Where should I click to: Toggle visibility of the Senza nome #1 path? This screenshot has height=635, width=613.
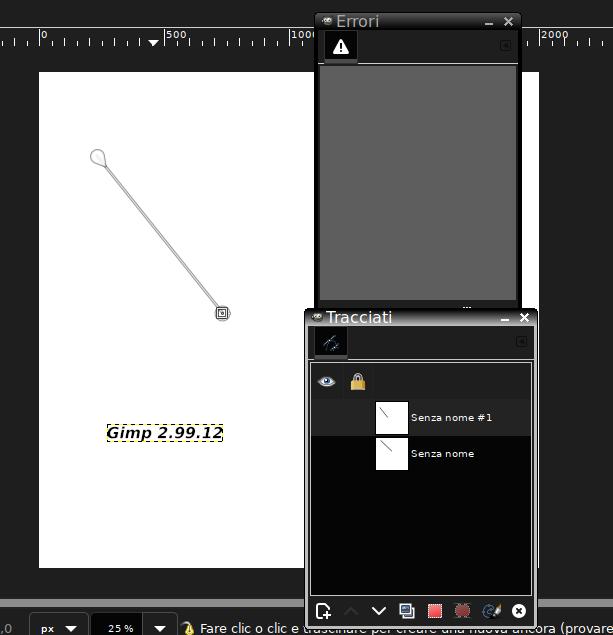click(x=326, y=418)
